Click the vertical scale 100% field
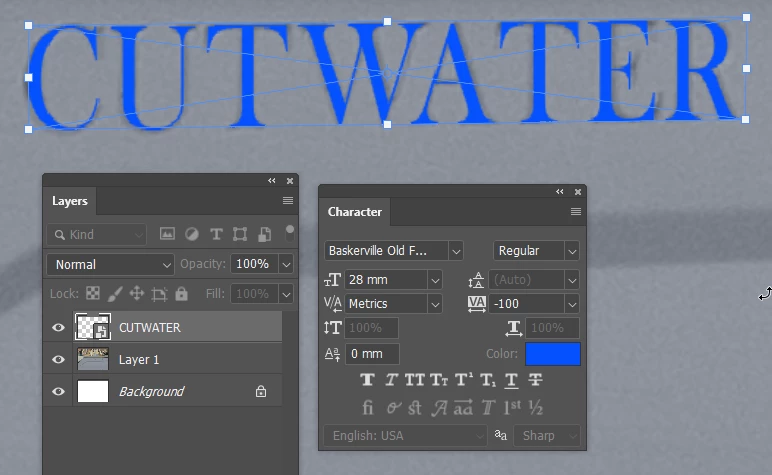The image size is (772, 475). 371,328
